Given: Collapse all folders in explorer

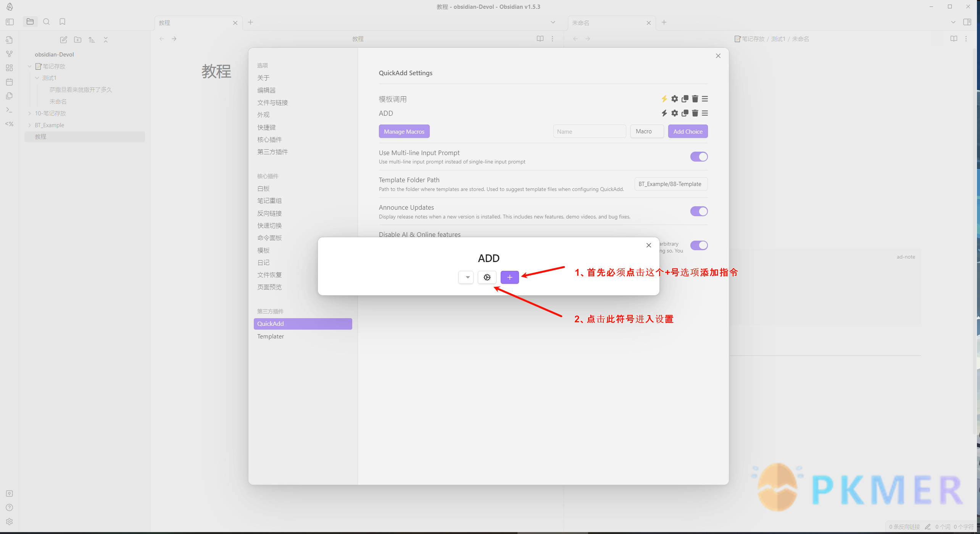Looking at the screenshot, I should tap(106, 40).
